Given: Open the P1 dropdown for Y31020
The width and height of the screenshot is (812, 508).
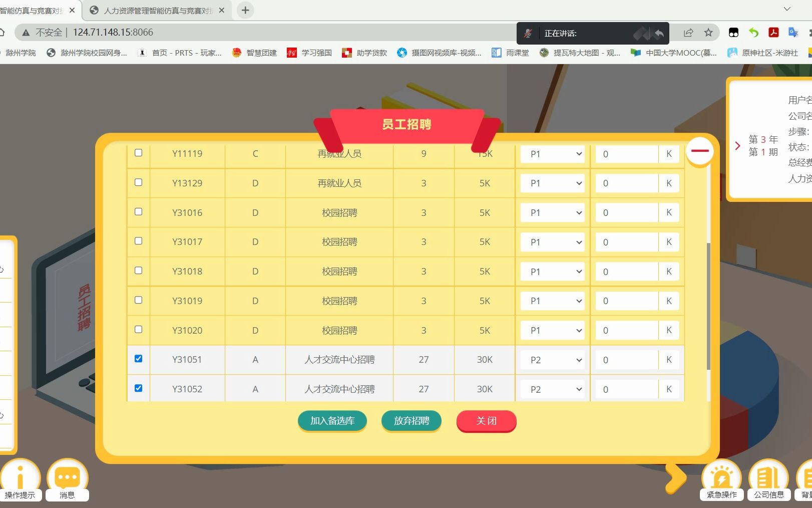Looking at the screenshot, I should 553,331.
